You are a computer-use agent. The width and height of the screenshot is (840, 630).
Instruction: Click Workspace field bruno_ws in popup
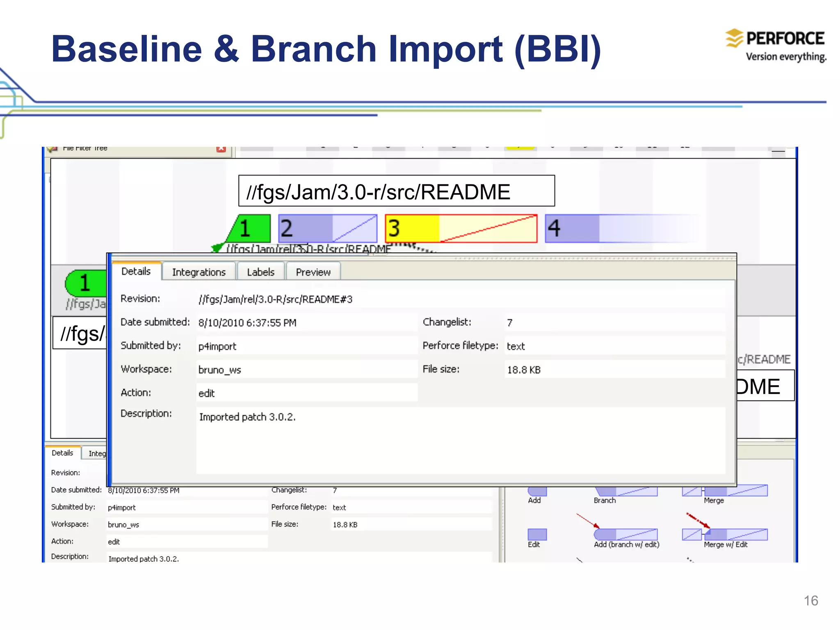pos(307,370)
